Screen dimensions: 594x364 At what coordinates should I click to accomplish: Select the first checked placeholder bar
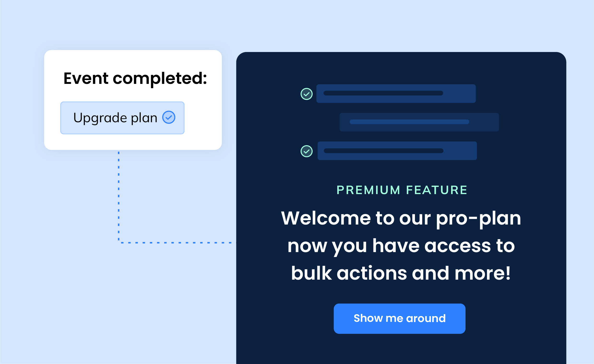click(396, 93)
